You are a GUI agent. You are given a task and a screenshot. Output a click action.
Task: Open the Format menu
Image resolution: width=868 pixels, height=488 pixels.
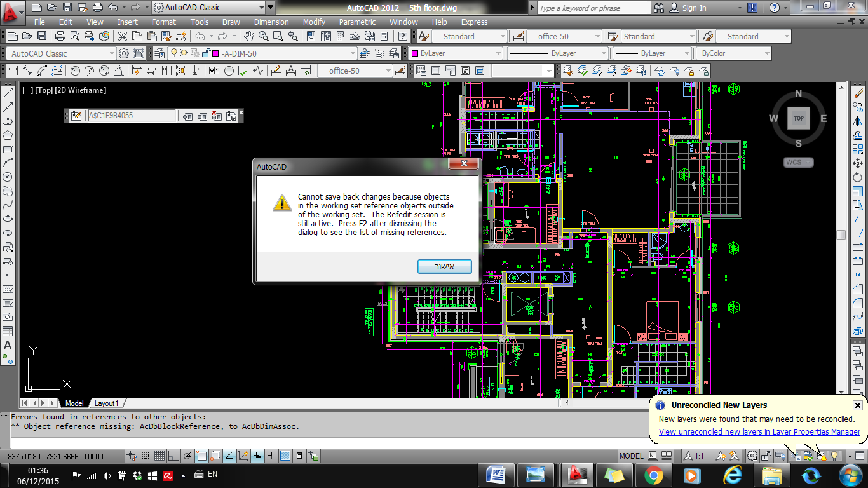click(164, 22)
